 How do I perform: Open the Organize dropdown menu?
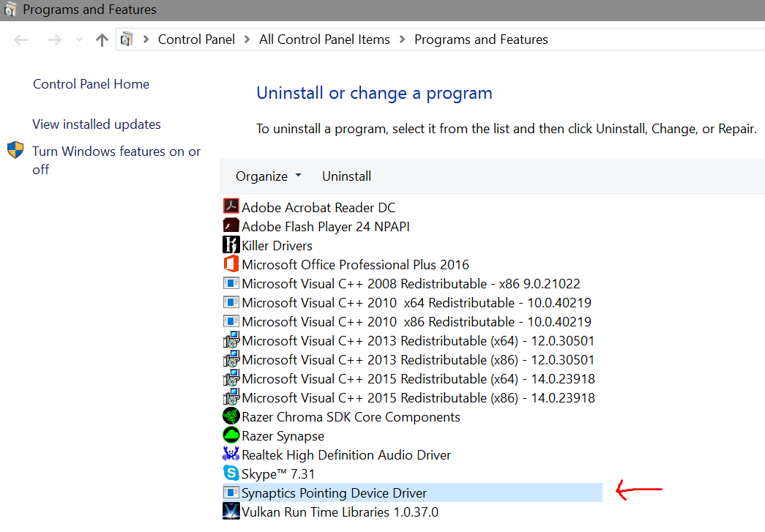(269, 176)
